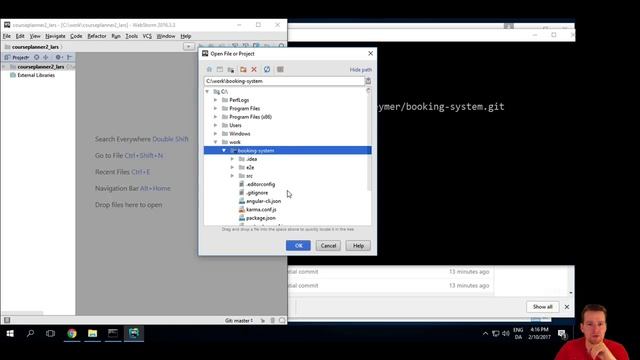Click Git master branch status widget

coord(238,320)
